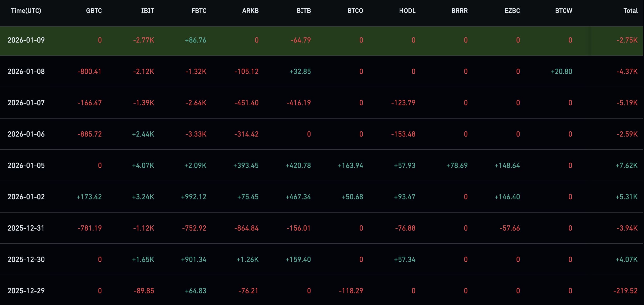Screen dimensions: 644x305
Task: Click BTCO value +163.94
Action: (350, 165)
